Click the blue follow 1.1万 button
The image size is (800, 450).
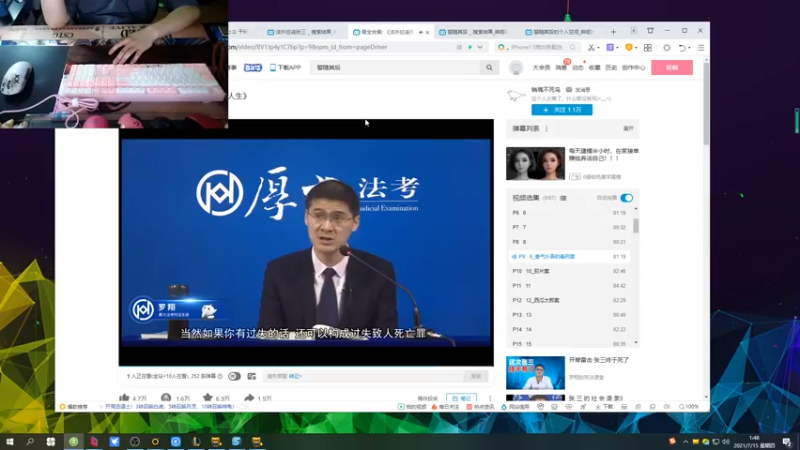[562, 110]
